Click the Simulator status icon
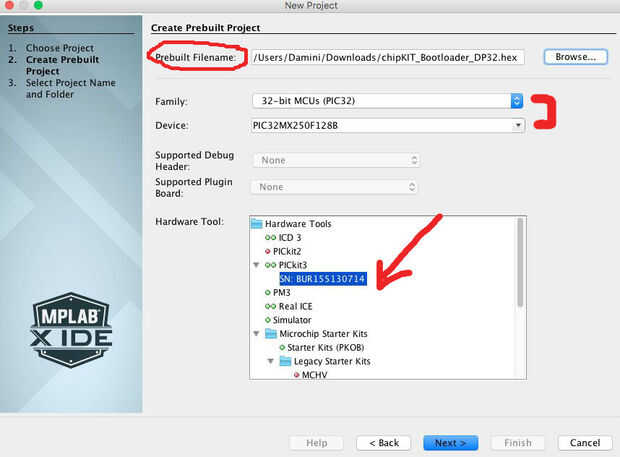 coord(268,320)
